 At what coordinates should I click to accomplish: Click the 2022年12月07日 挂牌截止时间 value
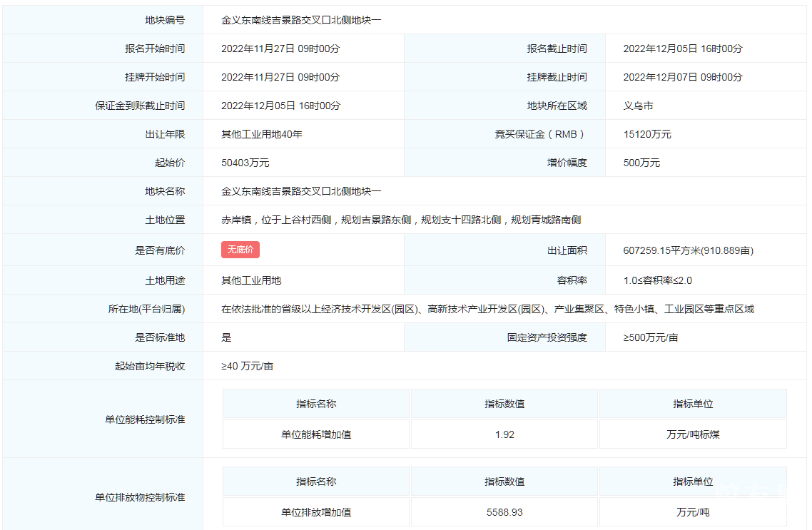click(682, 77)
